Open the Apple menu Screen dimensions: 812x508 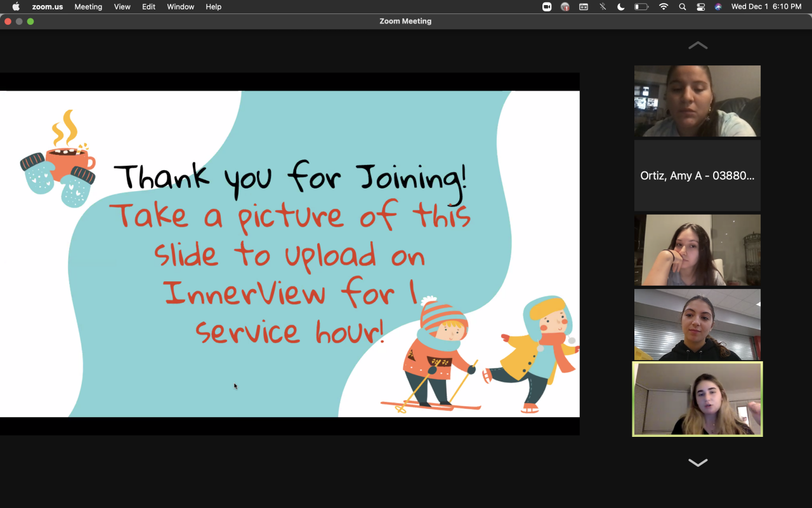pyautogui.click(x=16, y=7)
